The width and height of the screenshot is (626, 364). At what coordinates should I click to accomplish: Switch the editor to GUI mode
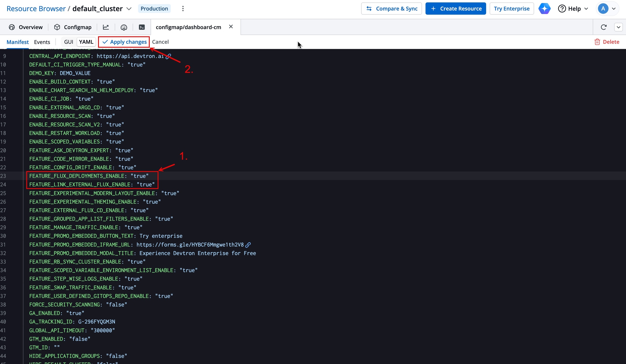click(69, 42)
